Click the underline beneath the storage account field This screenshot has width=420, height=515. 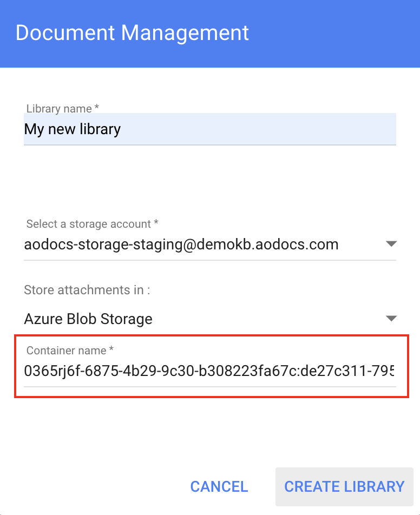click(x=210, y=260)
